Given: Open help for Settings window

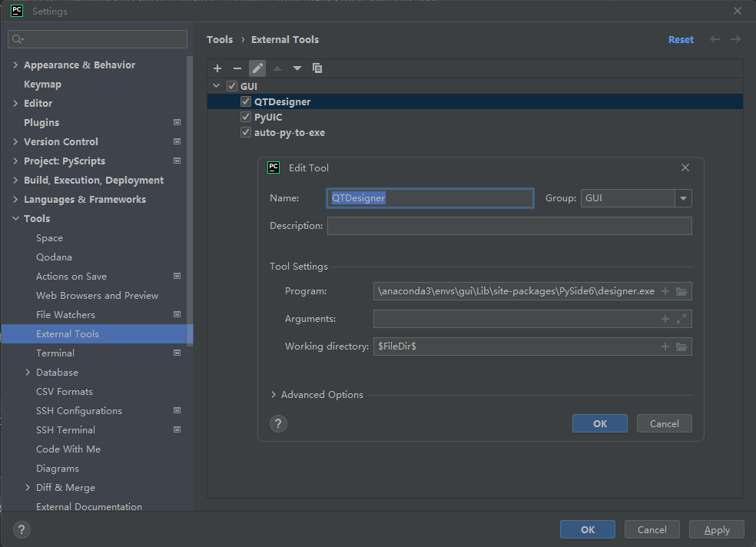Looking at the screenshot, I should 22,529.
